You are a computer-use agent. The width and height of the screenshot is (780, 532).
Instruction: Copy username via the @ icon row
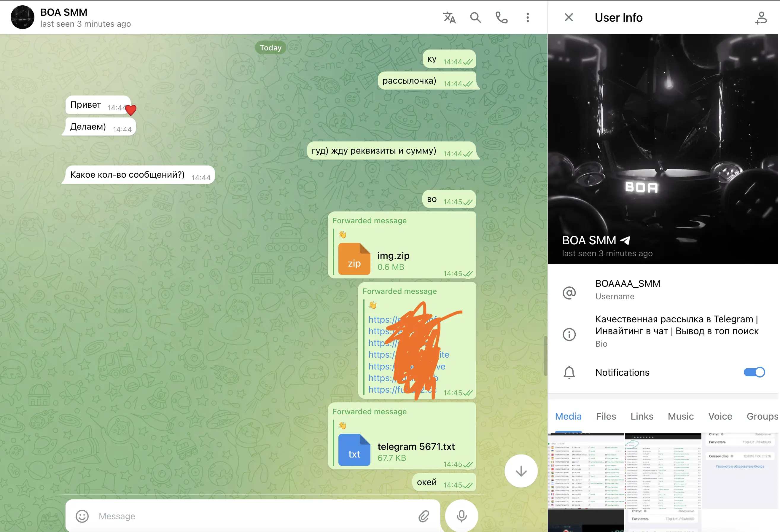point(569,293)
